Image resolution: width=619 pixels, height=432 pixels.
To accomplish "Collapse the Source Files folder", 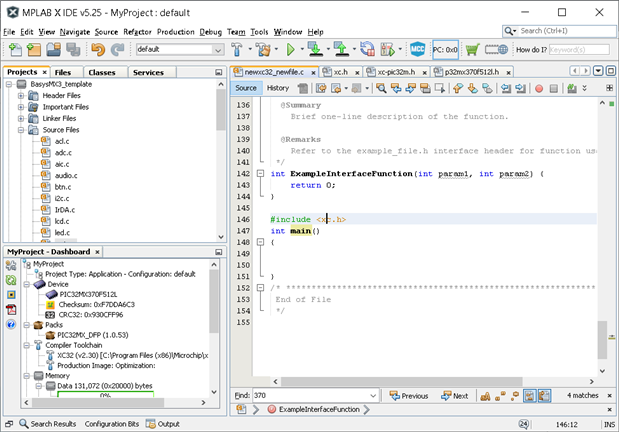I will tap(21, 130).
